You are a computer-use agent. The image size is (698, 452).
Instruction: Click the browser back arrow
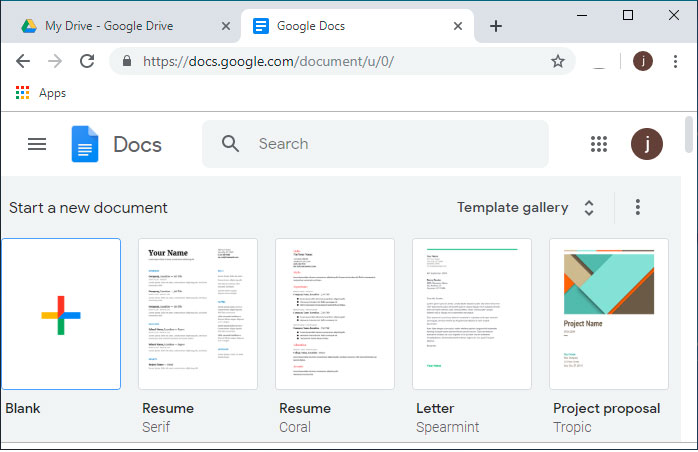click(23, 61)
